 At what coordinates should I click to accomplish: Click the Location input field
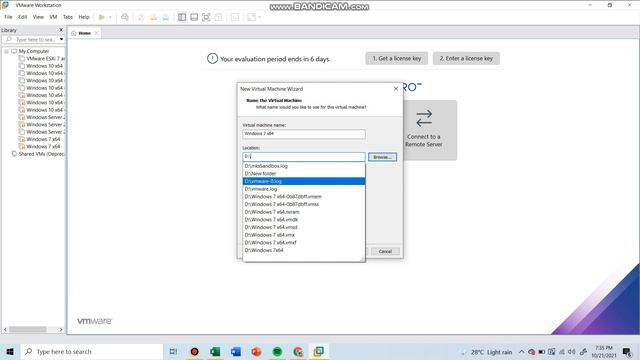(304, 157)
